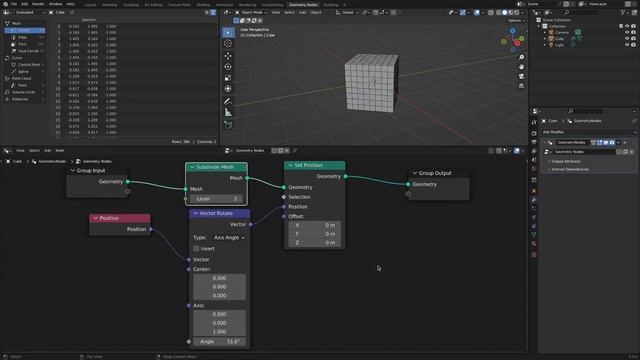Open the Output properties tab icon
Viewport: 640px width, 360px height.
coord(534,142)
